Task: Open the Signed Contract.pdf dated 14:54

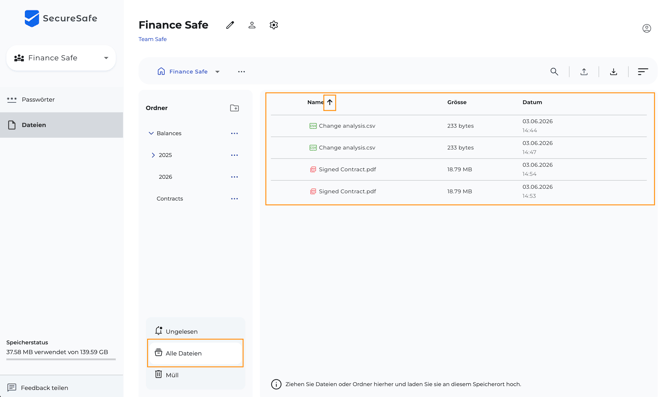Action: pyautogui.click(x=347, y=170)
